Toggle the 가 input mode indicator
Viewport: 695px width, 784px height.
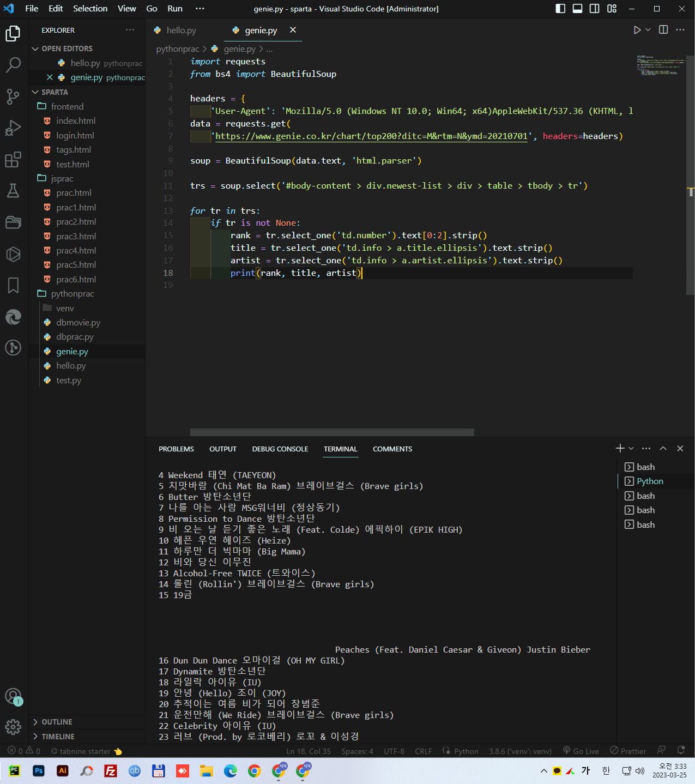pyautogui.click(x=586, y=771)
